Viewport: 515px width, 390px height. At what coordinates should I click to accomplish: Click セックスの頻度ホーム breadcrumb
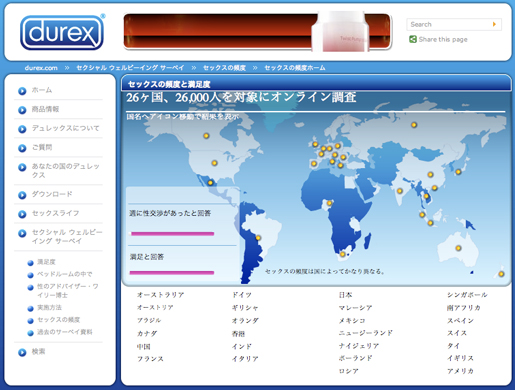pos(295,68)
